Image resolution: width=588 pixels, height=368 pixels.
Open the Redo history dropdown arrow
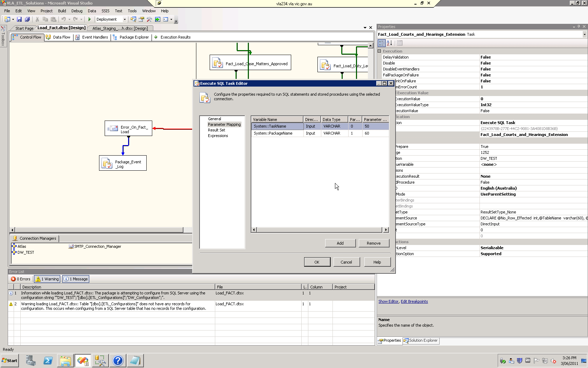point(81,19)
